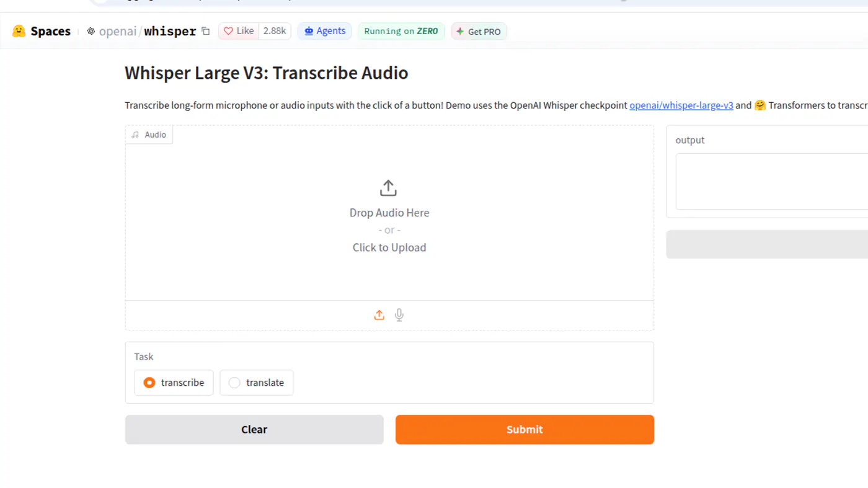This screenshot has width=868, height=488.
Task: Click the Running on ZERO status badge
Action: (x=401, y=31)
